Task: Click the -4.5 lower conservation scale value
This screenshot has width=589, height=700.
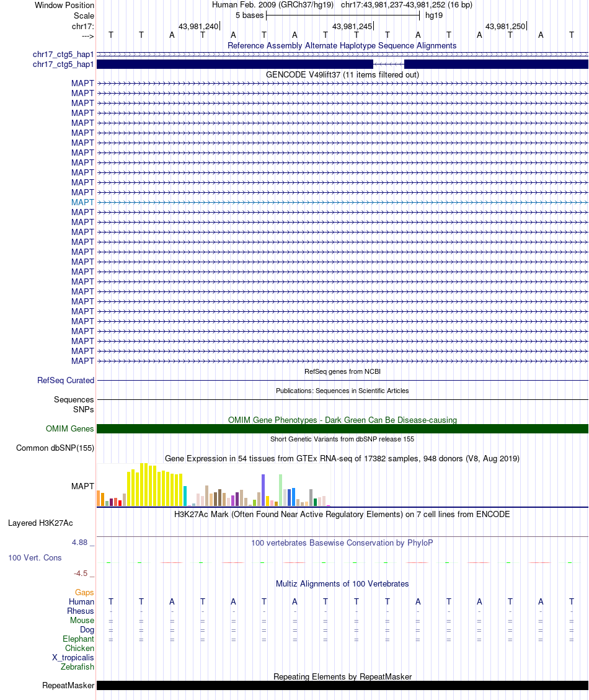Action: tap(81, 574)
